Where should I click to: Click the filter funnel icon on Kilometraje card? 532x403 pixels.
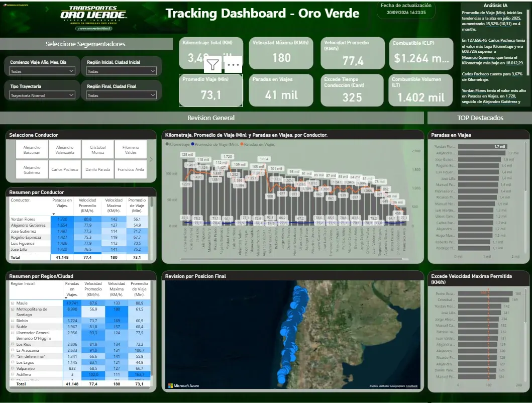[x=212, y=64]
